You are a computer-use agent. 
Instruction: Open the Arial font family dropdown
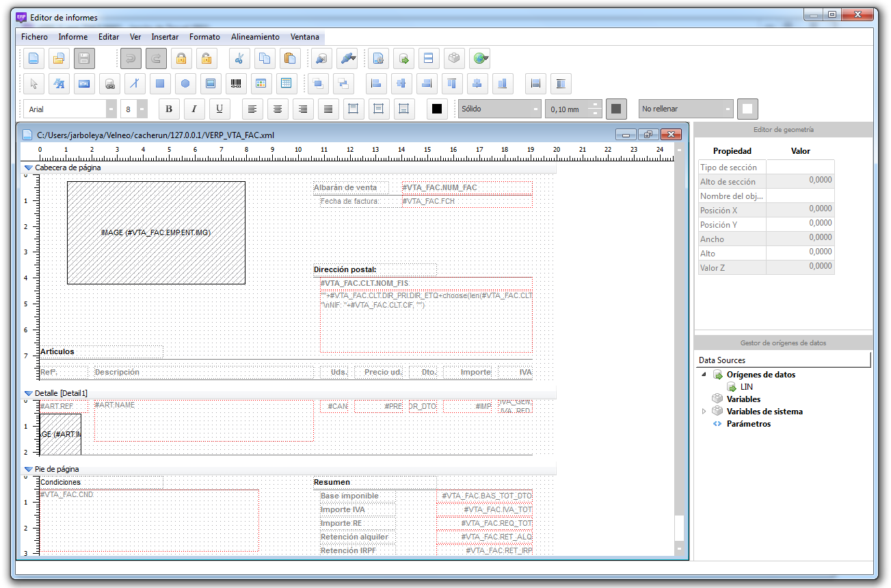tap(111, 109)
